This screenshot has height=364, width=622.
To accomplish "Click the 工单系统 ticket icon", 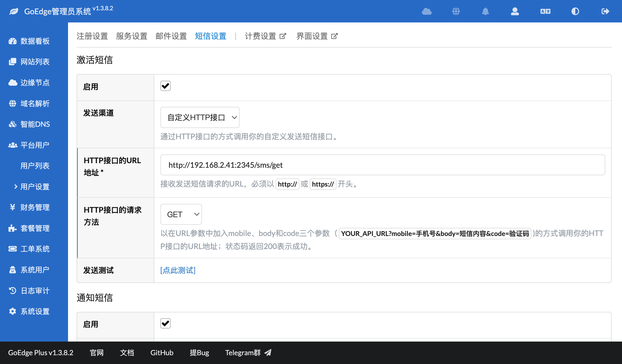I will [x=12, y=249].
